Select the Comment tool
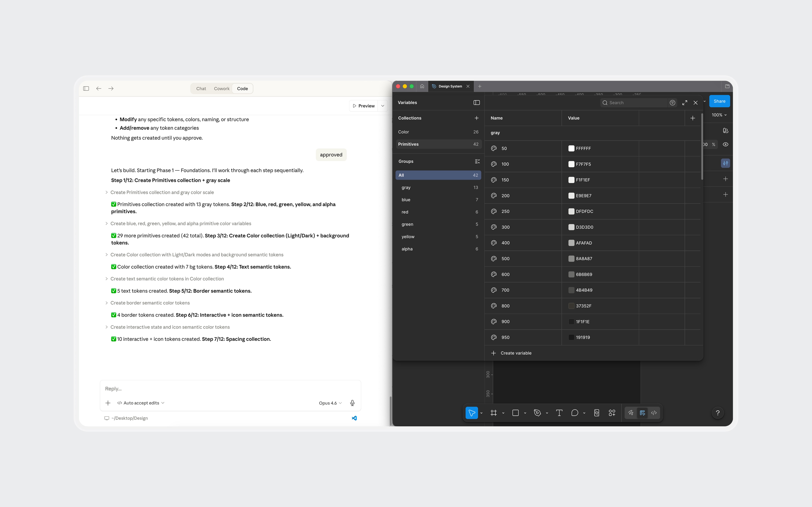Viewport: 812px width, 507px height. click(x=574, y=413)
